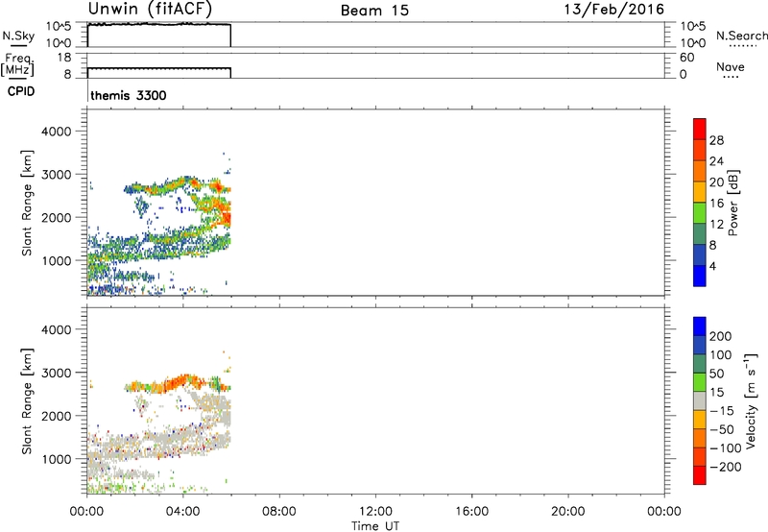Click the 'N.Search' legend label
The image size is (768, 532).
(741, 36)
